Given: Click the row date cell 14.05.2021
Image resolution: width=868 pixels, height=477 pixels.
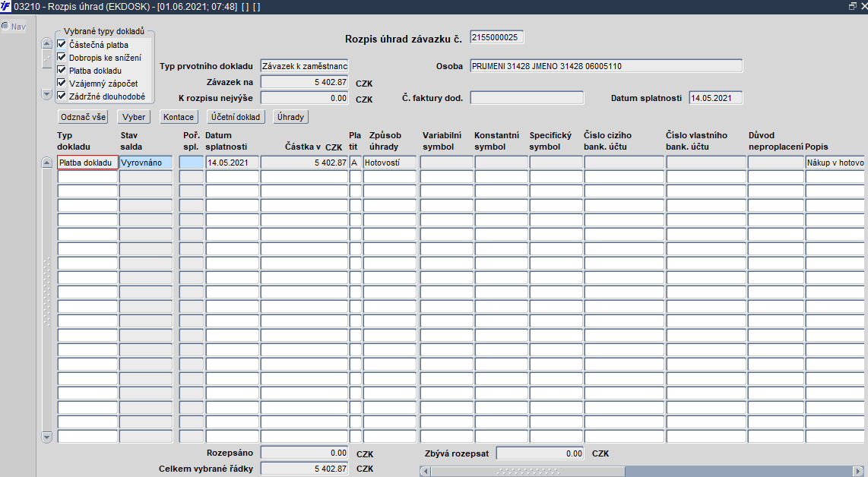Looking at the screenshot, I should 233,163.
